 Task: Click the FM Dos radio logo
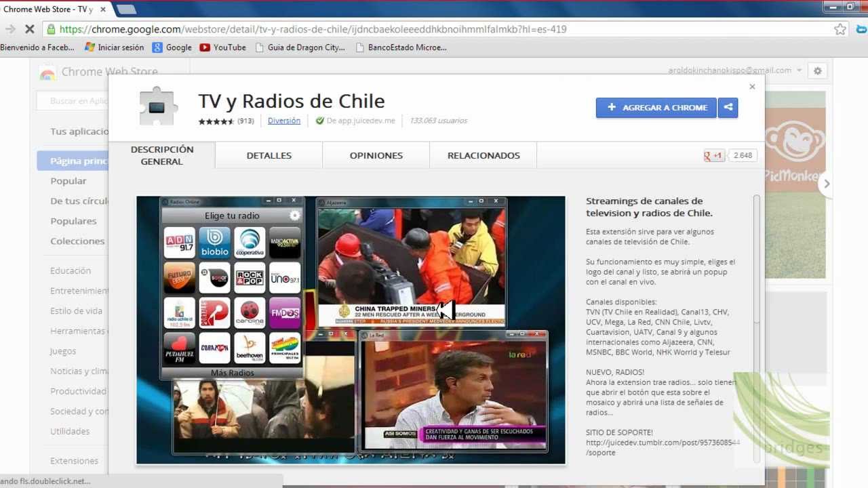point(285,313)
